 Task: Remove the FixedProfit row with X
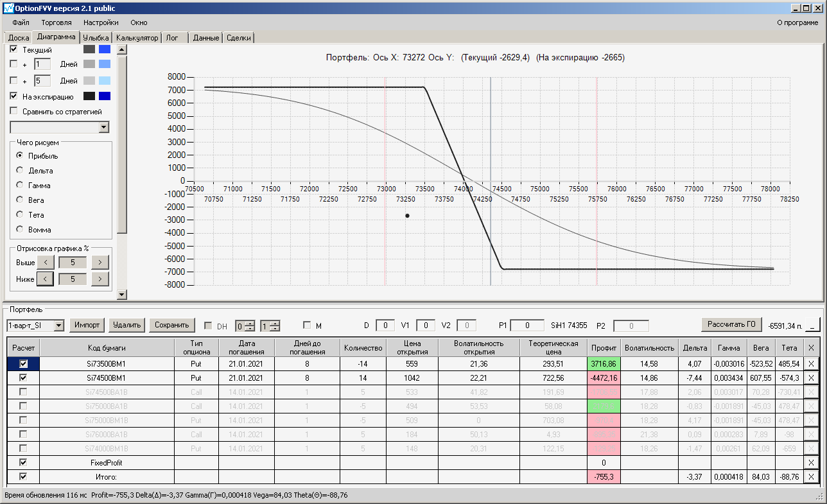tap(811, 462)
